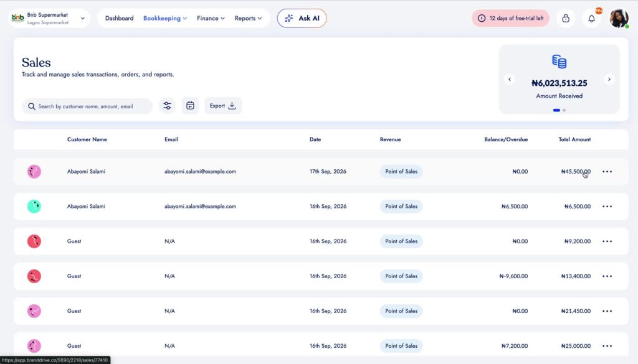The height and width of the screenshot is (364, 638).
Task: Click the red avatar in the ₦13,400.00 row
Action: pyautogui.click(x=34, y=276)
